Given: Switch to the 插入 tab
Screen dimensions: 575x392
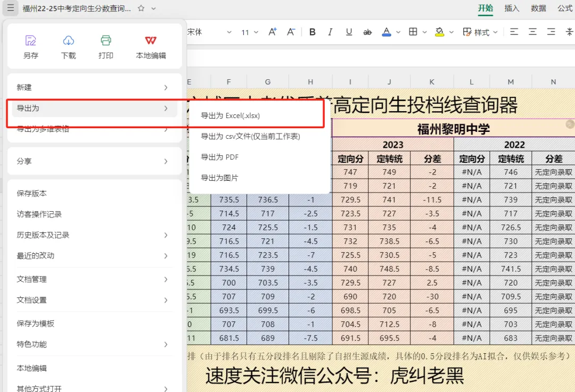Looking at the screenshot, I should [512, 8].
